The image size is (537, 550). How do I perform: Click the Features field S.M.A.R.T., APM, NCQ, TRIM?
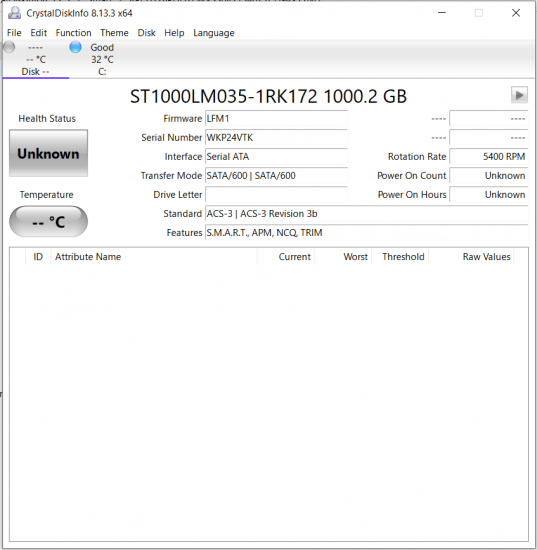[367, 233]
